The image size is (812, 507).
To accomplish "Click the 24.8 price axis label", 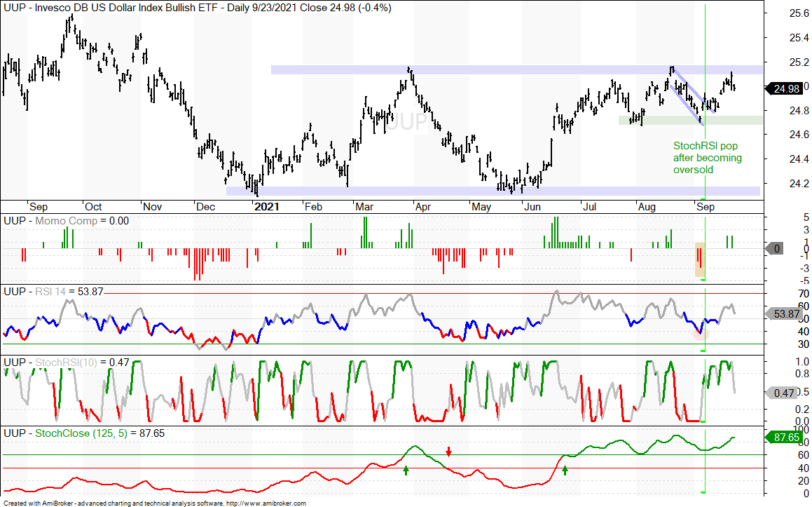I will coord(799,110).
